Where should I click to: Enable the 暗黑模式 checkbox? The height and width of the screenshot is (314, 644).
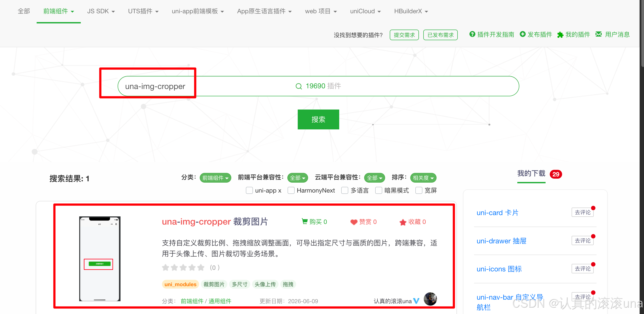379,190
